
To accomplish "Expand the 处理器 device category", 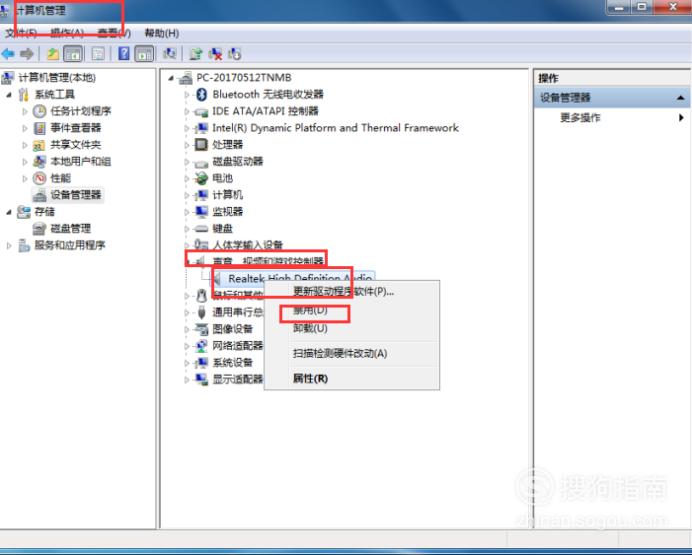I will 186,145.
